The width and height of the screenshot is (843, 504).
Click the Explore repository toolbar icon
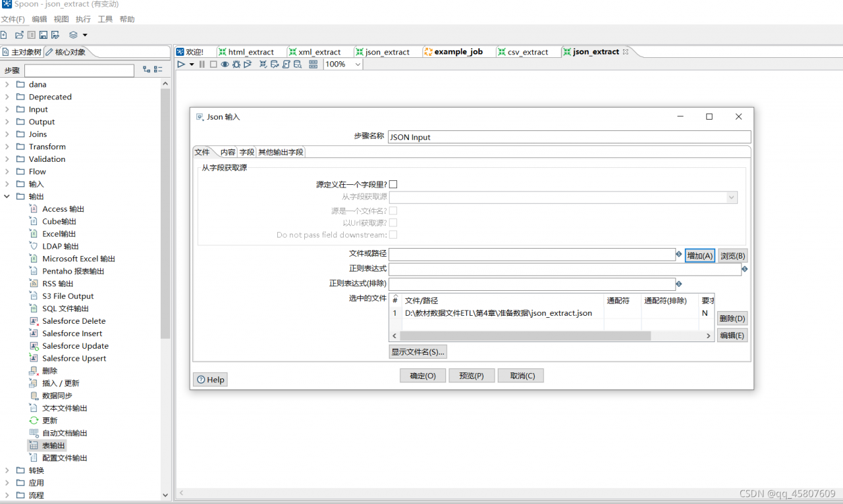[x=31, y=35]
